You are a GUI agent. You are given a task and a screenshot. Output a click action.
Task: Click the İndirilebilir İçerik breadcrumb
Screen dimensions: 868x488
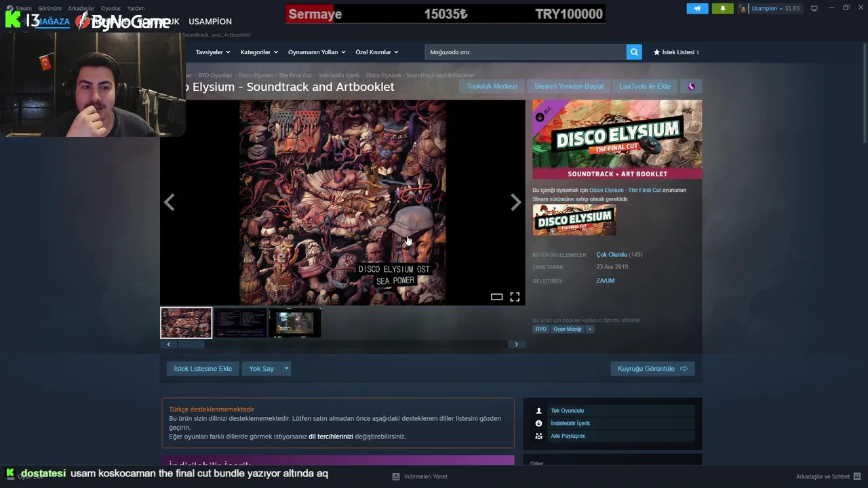(339, 75)
